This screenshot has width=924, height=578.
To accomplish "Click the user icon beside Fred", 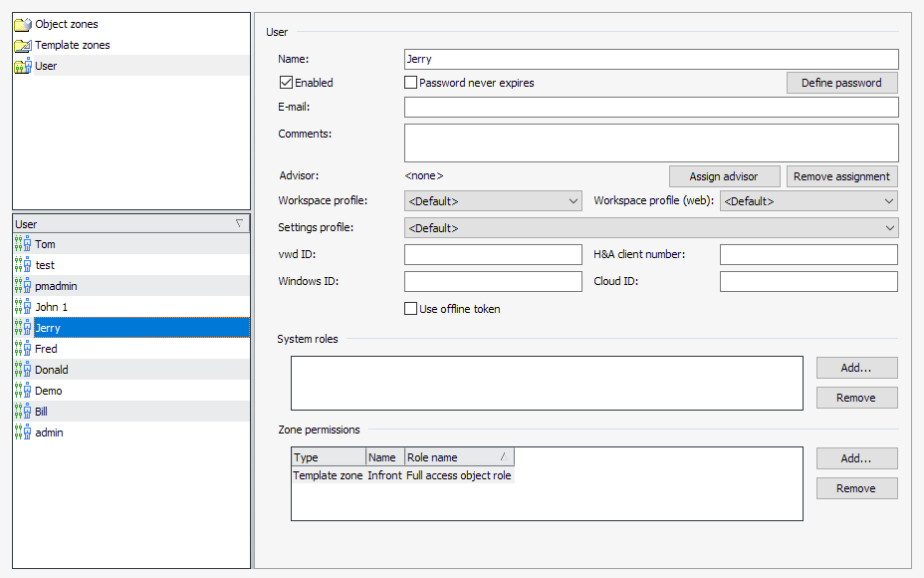I will [x=23, y=349].
